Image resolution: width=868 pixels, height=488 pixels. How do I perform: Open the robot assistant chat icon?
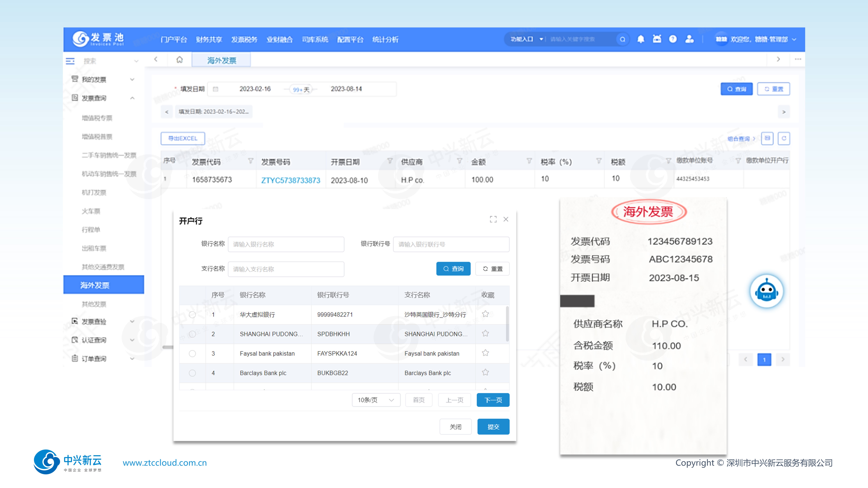click(766, 292)
